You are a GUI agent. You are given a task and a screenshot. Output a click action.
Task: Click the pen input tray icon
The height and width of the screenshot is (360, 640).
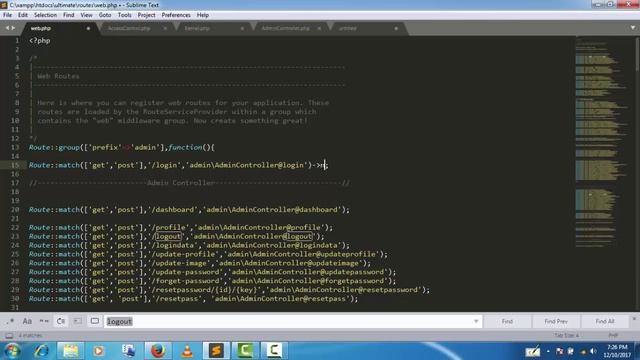[533, 351]
